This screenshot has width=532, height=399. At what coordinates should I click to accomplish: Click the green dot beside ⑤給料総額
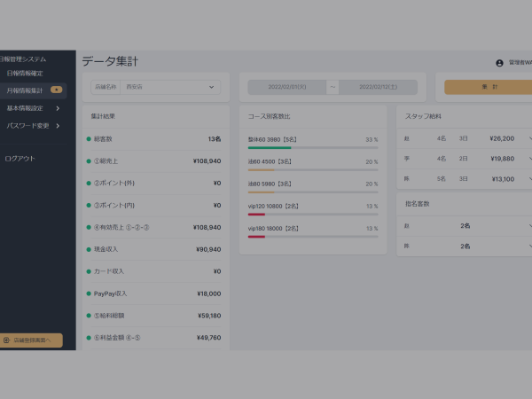pos(89,316)
